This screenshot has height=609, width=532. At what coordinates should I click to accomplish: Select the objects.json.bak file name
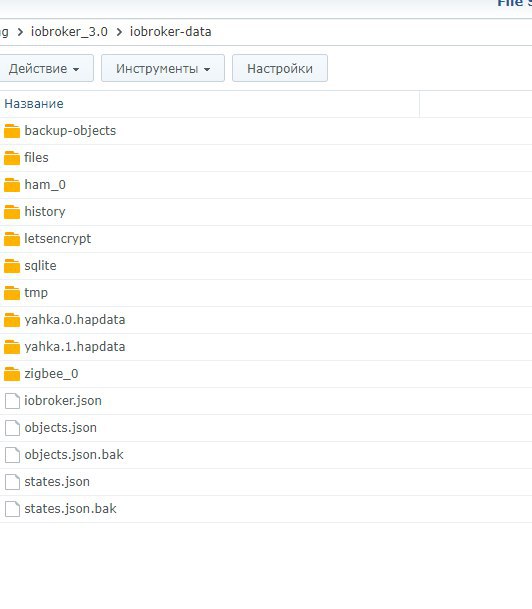pos(74,455)
